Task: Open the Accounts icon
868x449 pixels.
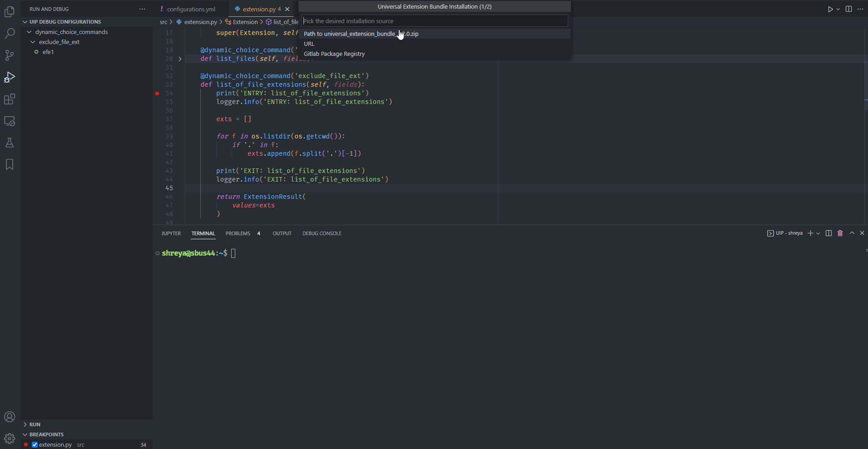Action: pyautogui.click(x=10, y=417)
